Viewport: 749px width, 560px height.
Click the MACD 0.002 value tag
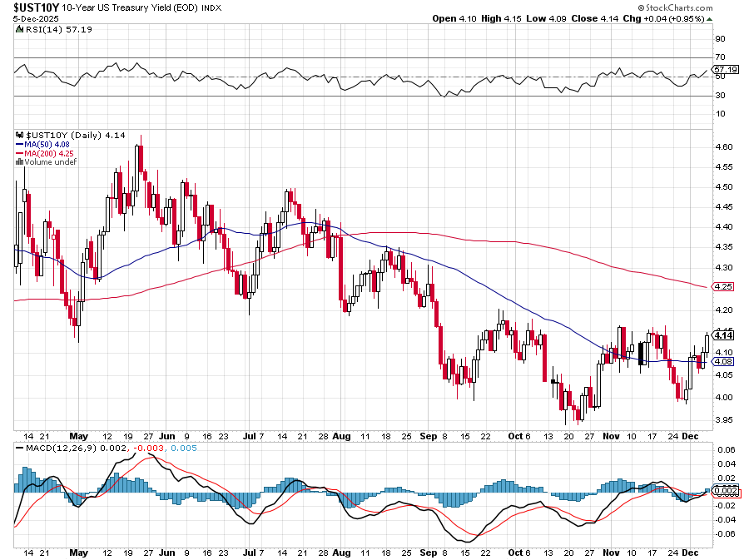725,491
